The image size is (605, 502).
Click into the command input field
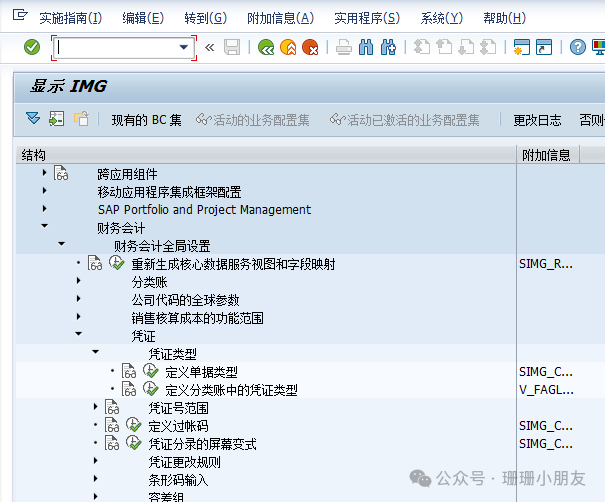[x=115, y=47]
